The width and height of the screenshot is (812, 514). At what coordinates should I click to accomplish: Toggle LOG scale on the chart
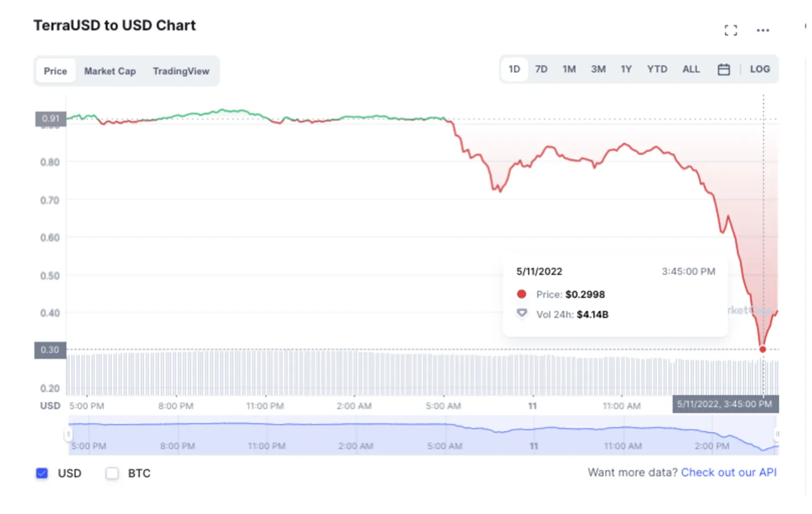pos(760,70)
